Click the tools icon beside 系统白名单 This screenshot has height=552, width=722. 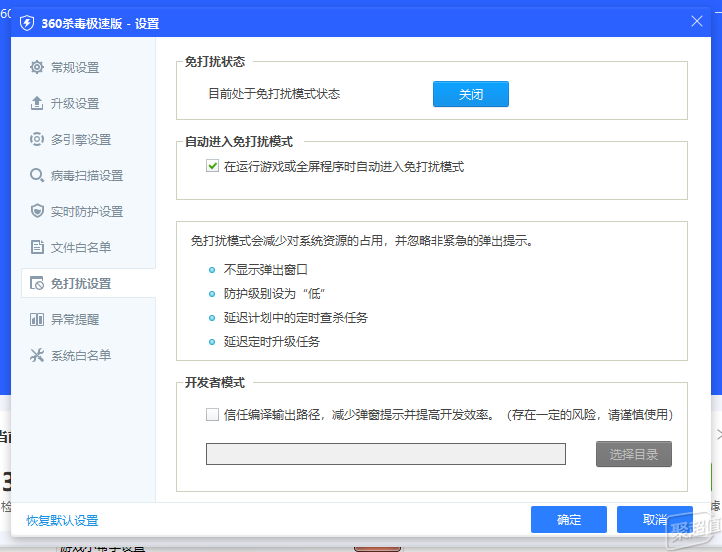(x=37, y=355)
